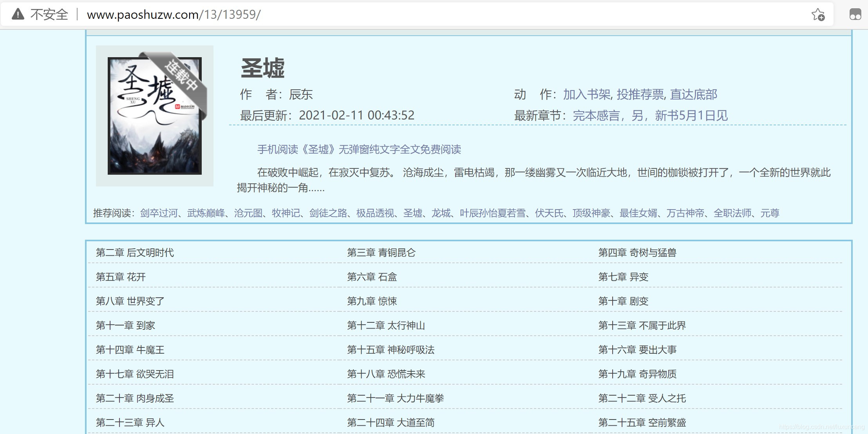Open chapter 第二十三章 异人
This screenshot has height=434, width=868.
click(x=130, y=423)
